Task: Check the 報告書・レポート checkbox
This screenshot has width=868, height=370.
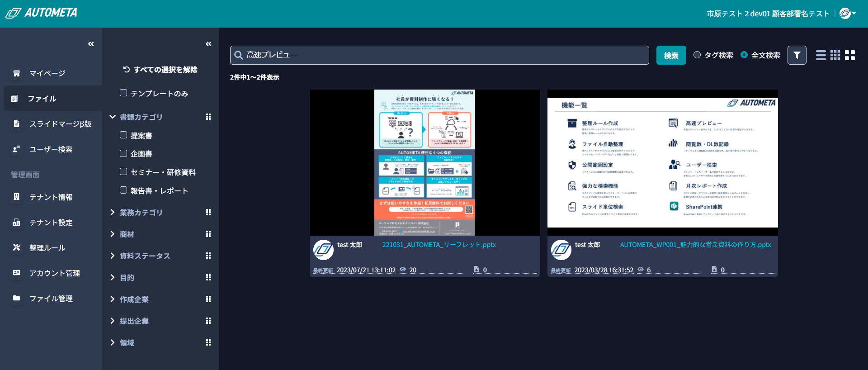Action: [123, 190]
